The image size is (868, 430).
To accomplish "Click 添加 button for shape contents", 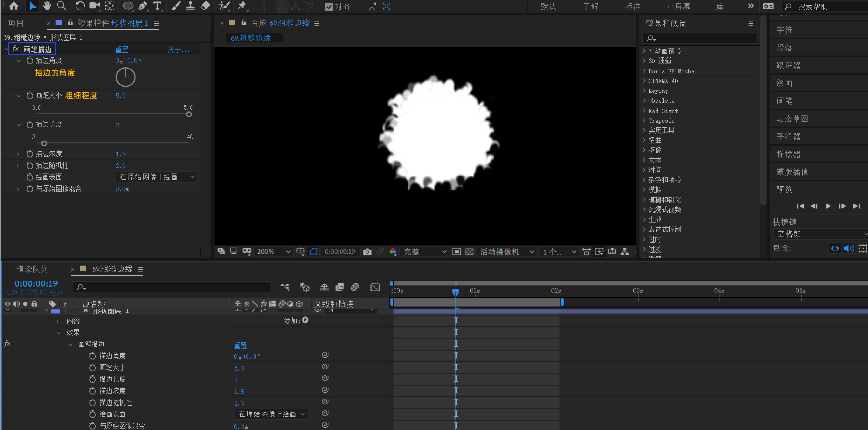I will coord(305,320).
